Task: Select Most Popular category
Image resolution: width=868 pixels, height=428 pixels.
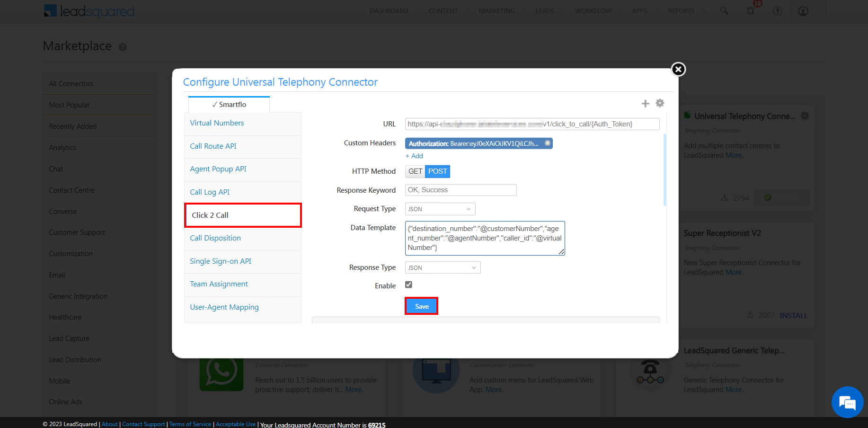Action: 99,105
